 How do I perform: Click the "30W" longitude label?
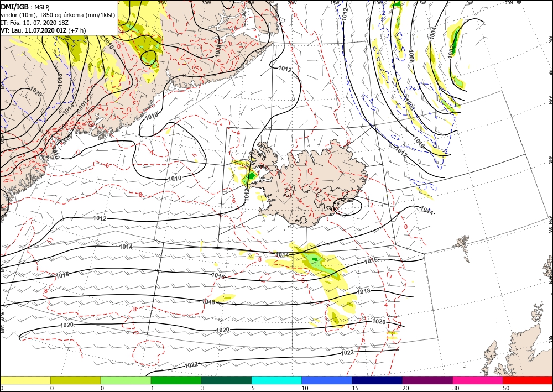[206, 2]
